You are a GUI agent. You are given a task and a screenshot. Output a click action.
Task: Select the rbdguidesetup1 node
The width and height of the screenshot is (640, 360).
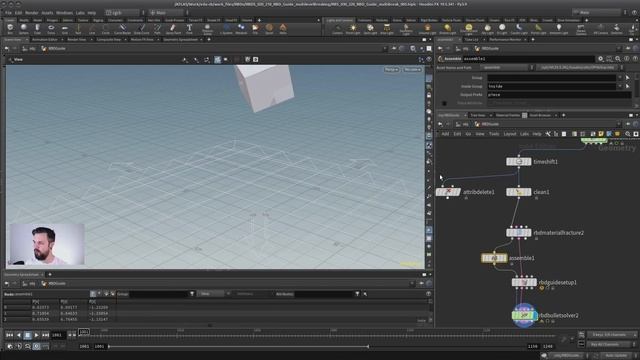pos(524,282)
